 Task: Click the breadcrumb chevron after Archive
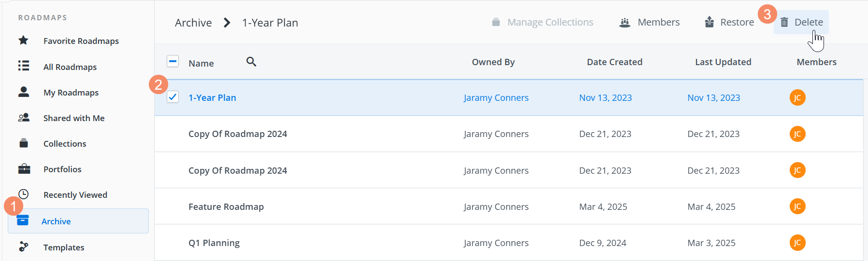click(227, 23)
